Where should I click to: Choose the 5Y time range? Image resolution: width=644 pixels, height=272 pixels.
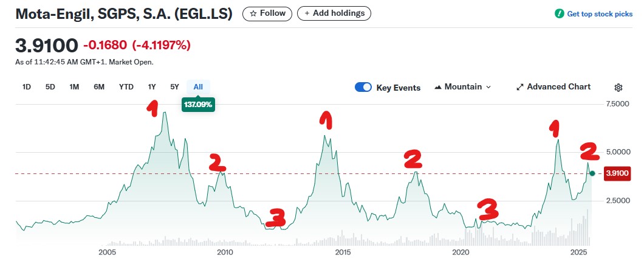point(174,87)
